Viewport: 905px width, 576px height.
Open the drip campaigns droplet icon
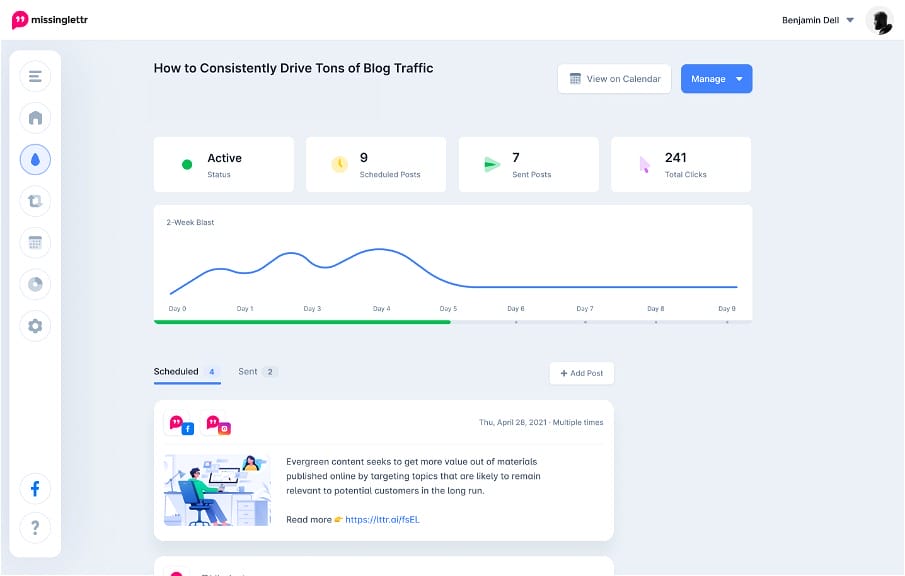pyautogui.click(x=35, y=159)
